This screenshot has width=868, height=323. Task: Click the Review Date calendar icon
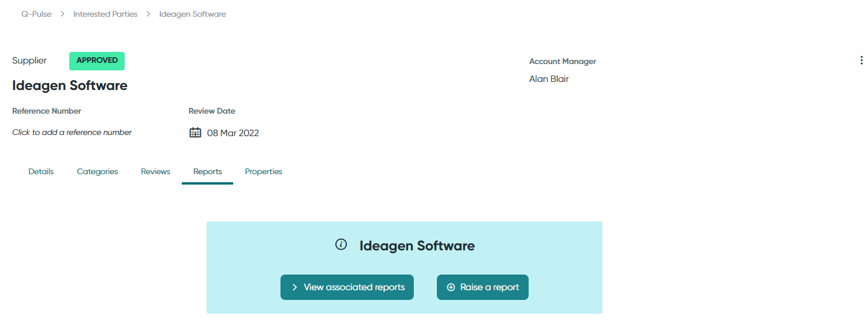195,133
